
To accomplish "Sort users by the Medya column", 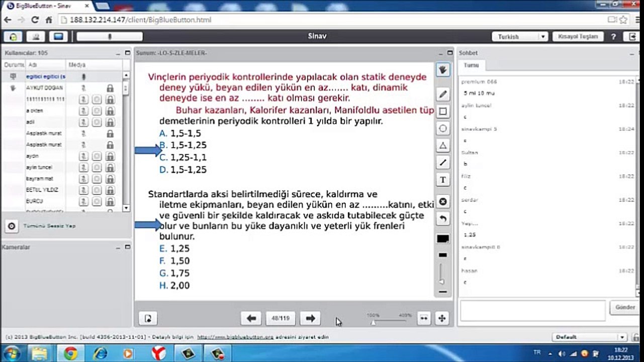I will (94, 65).
